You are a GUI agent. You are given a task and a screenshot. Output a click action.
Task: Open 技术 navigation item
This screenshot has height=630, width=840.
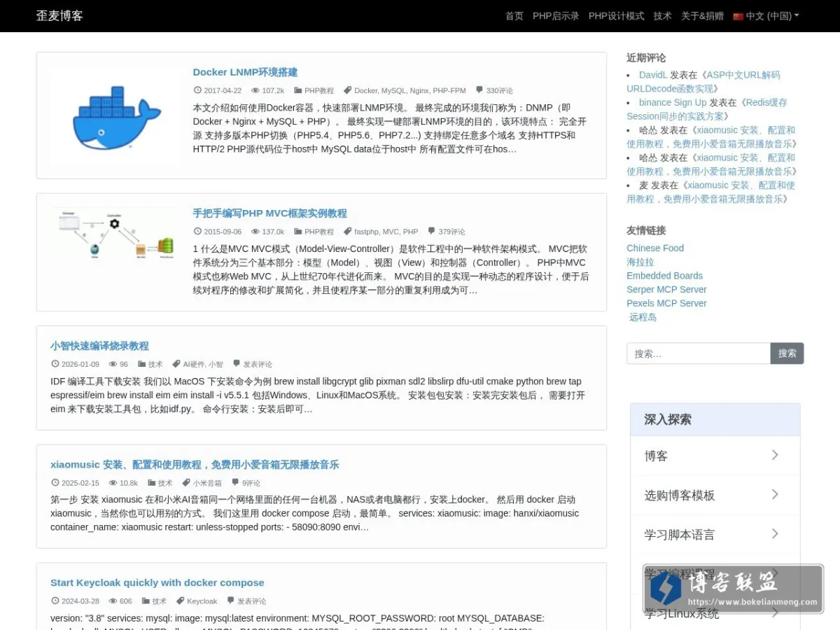662,16
